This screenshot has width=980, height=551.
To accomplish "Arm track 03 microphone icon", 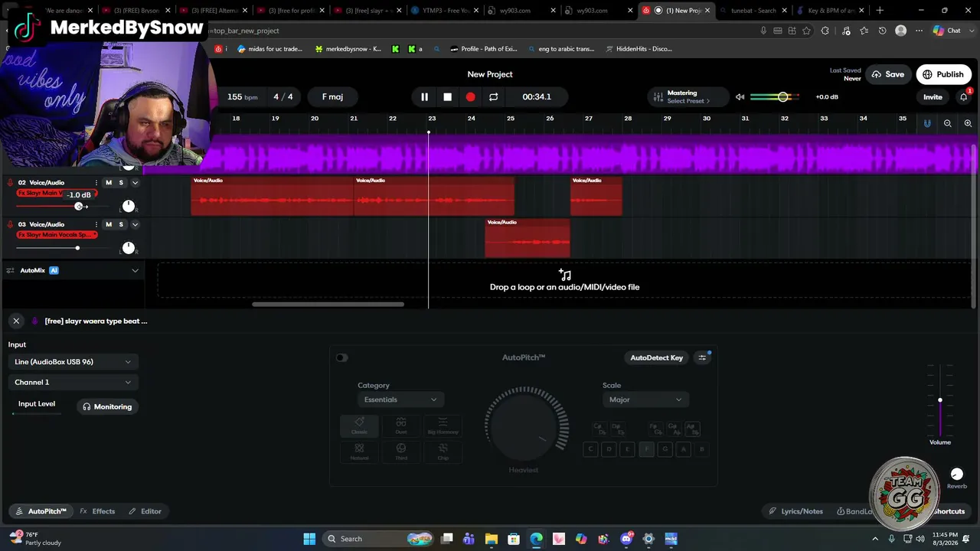I will 11,225.
